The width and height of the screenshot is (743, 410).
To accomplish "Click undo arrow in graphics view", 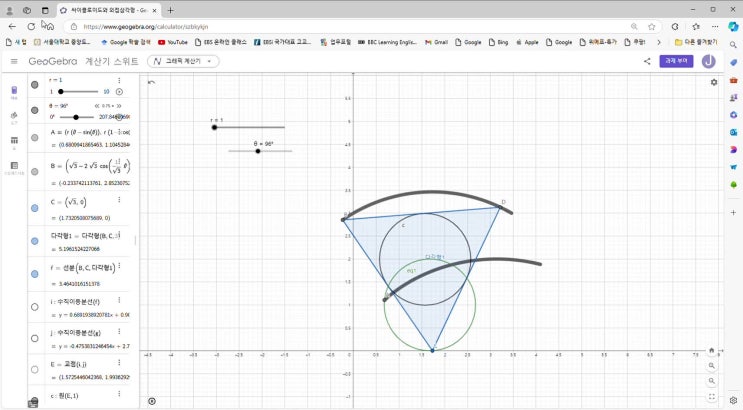I will click(x=152, y=82).
